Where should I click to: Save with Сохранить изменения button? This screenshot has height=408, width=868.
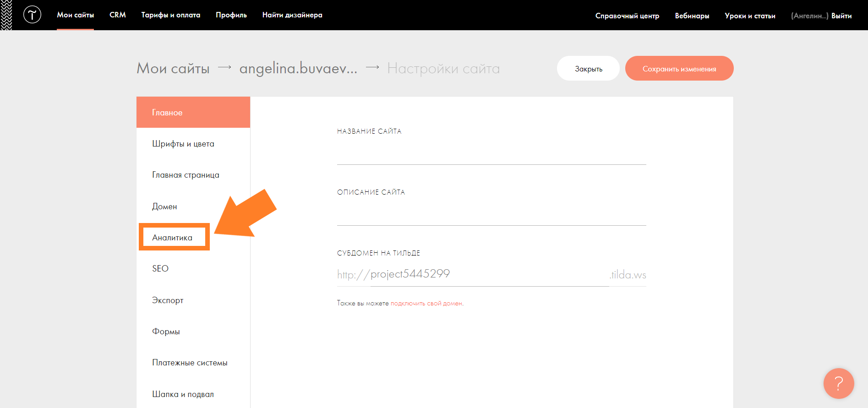679,69
